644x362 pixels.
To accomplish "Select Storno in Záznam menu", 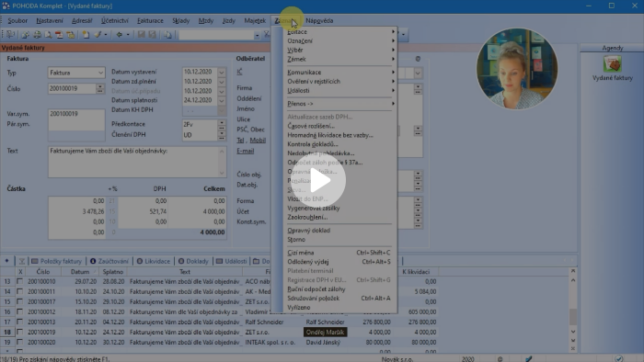I will coord(296,240).
